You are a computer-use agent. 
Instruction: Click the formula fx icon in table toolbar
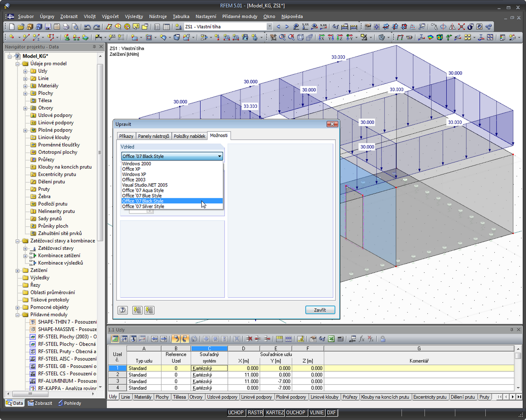(362, 339)
